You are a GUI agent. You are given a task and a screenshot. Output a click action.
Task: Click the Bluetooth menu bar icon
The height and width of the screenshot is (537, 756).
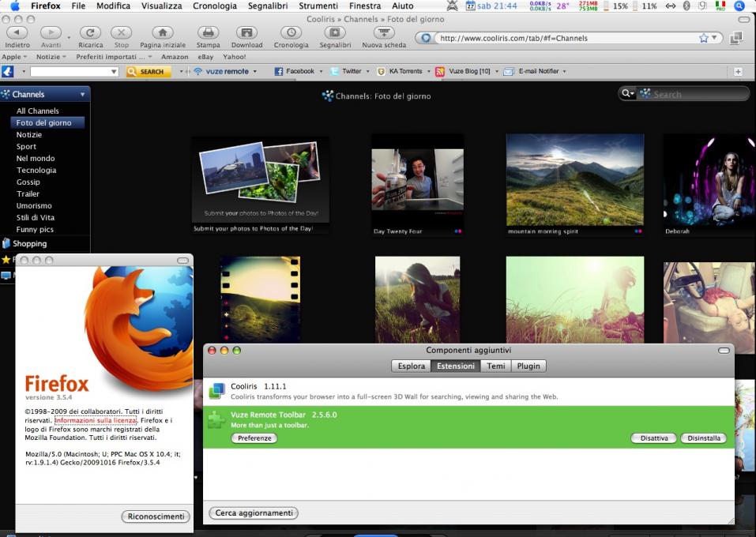tap(686, 6)
